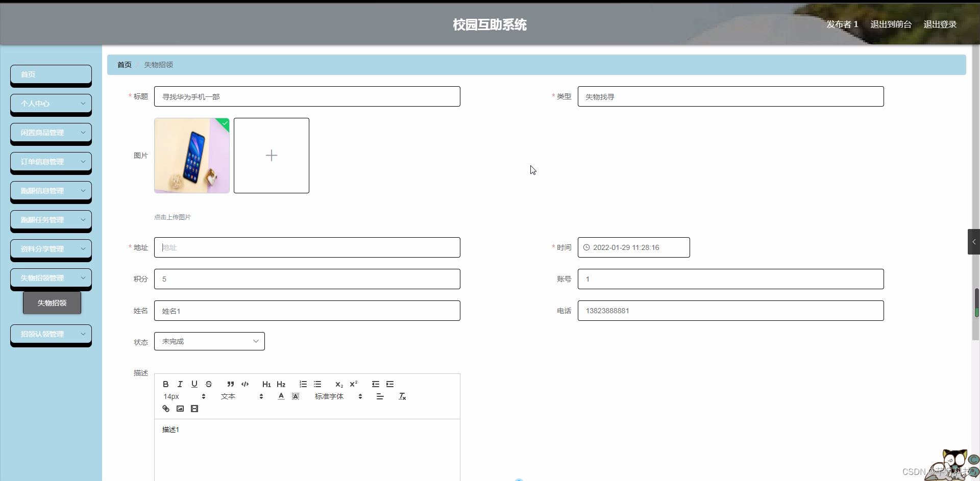This screenshot has width=980, height=481.
Task: Expand the 失物招领管理 sidebar menu
Action: [51, 278]
